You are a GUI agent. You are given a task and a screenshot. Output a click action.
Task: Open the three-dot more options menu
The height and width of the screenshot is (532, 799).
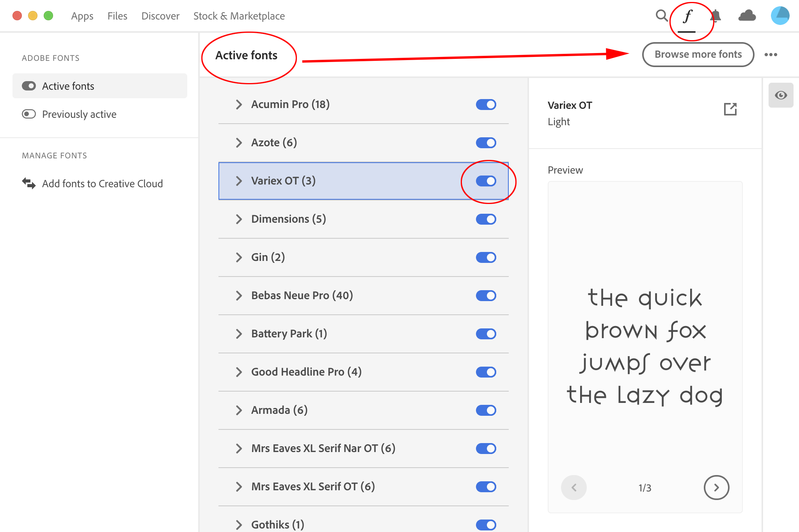tap(771, 55)
